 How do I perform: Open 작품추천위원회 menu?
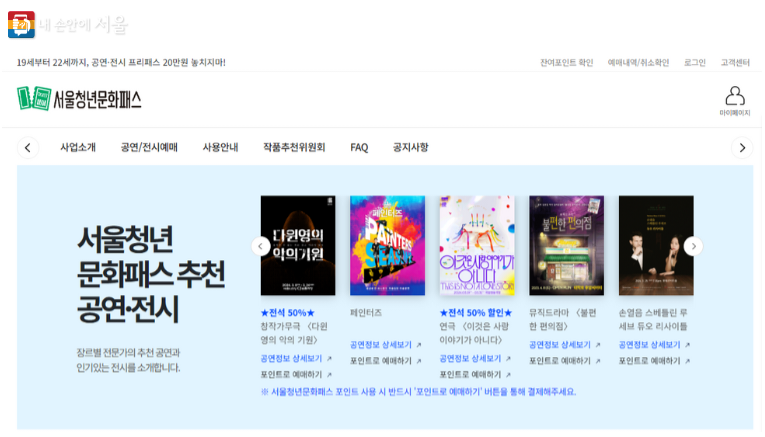[x=294, y=147]
